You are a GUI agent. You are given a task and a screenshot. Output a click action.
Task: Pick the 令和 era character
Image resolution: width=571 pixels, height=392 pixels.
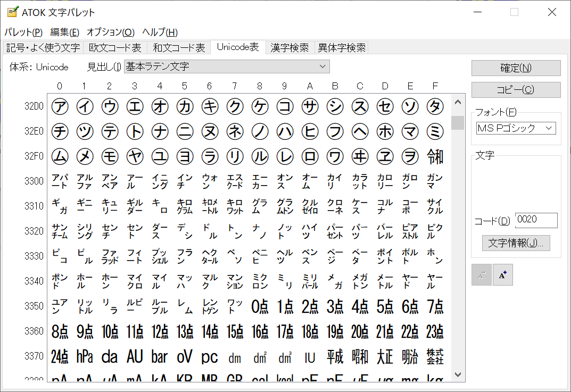click(435, 156)
